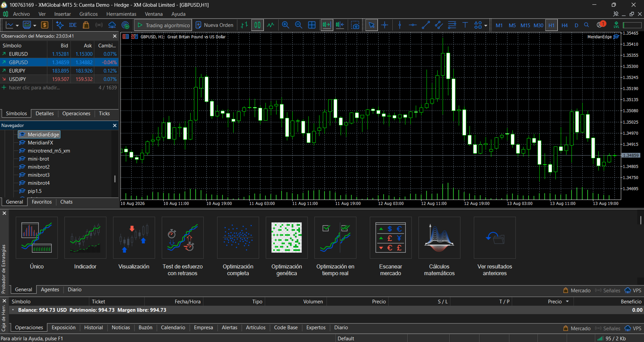Open the Herramientas menu
Viewport: 644px width, 342px height.
pos(121,14)
